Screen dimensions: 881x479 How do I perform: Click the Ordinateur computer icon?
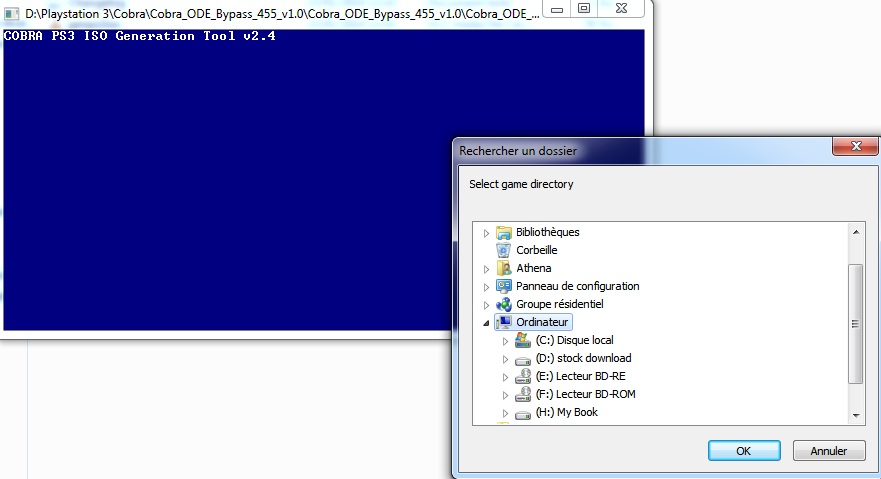pyautogui.click(x=504, y=322)
